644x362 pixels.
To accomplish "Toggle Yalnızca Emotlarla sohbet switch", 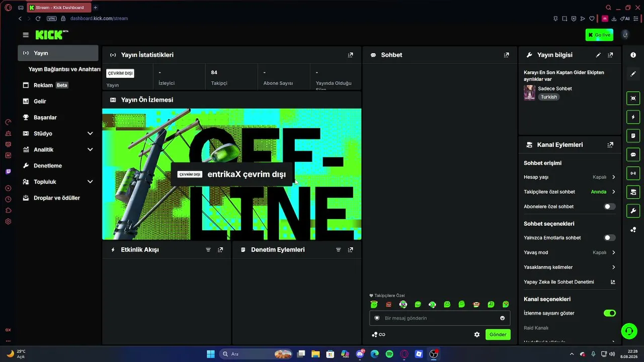I will (609, 238).
